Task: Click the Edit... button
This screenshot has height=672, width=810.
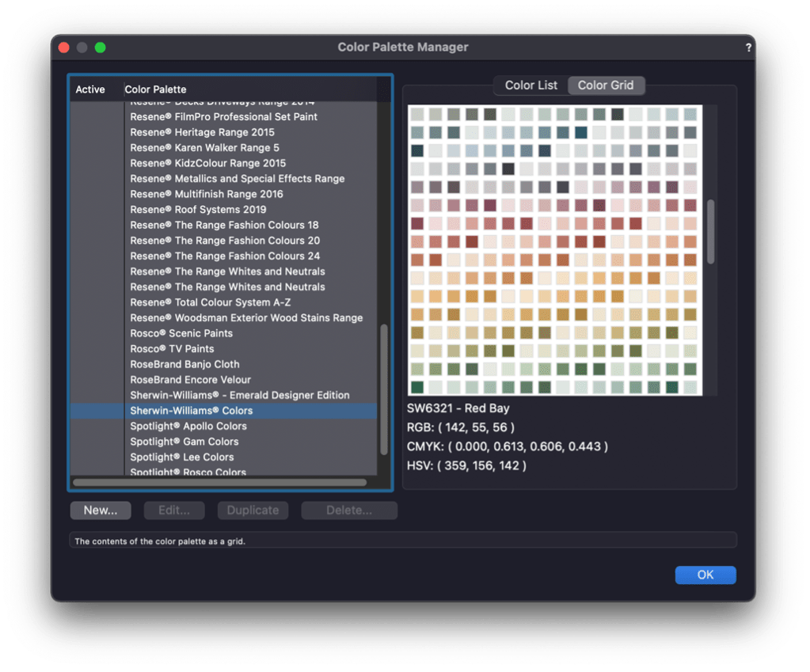Action: (x=174, y=511)
